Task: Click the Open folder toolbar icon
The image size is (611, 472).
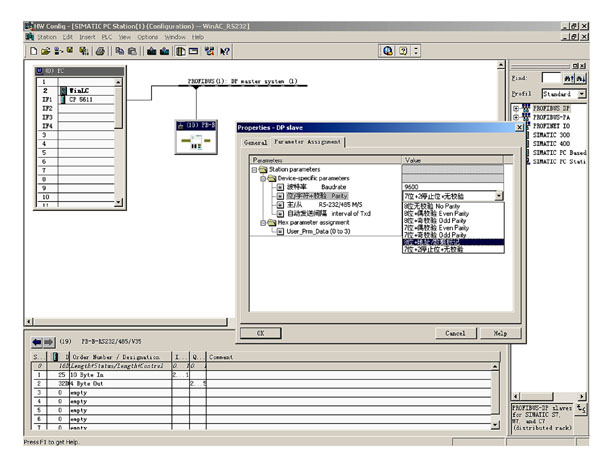Action: click(46, 51)
